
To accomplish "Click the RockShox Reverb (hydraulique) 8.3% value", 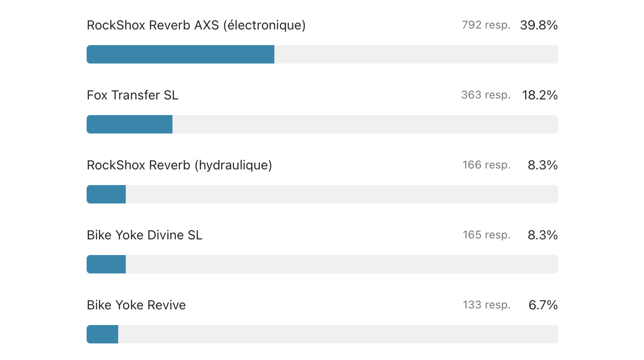I will [x=542, y=165].
